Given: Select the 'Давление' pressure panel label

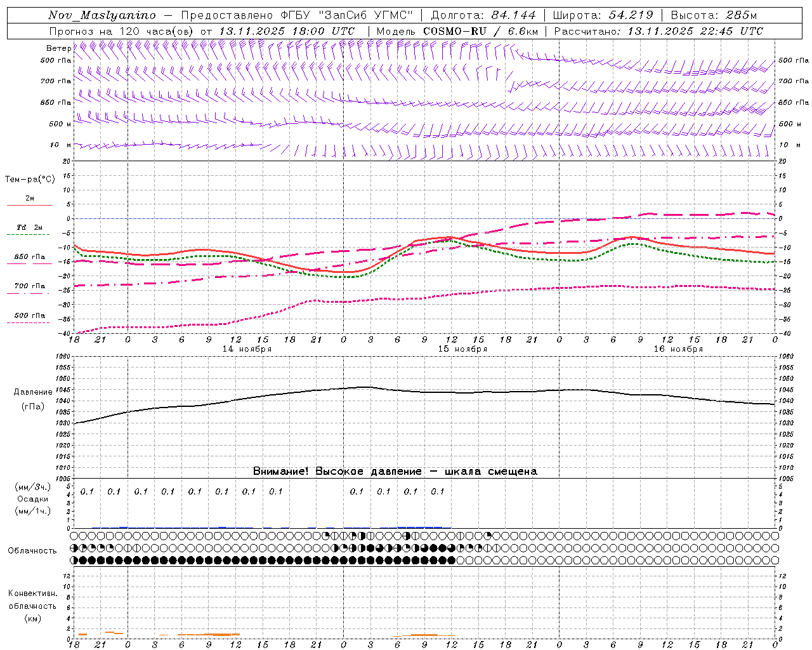Looking at the screenshot, I should click(x=32, y=392).
